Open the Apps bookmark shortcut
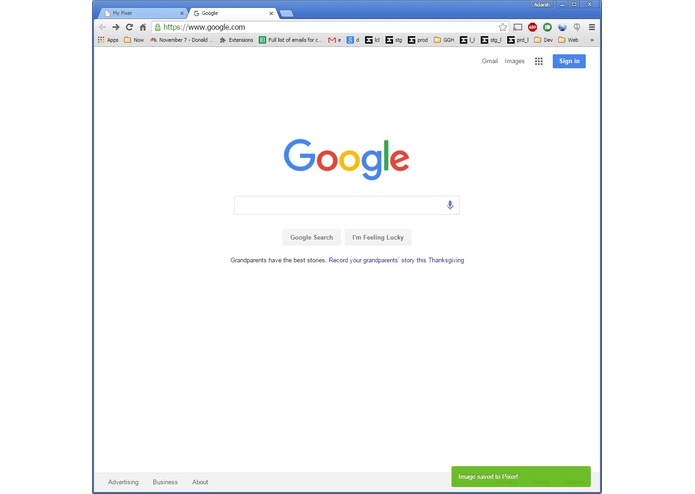Screen dimensions: 695x494 click(108, 40)
